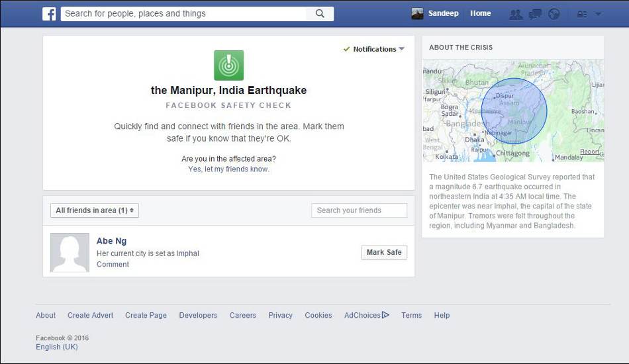Open Sandeep's profile link
The height and width of the screenshot is (364, 629).
(x=443, y=13)
